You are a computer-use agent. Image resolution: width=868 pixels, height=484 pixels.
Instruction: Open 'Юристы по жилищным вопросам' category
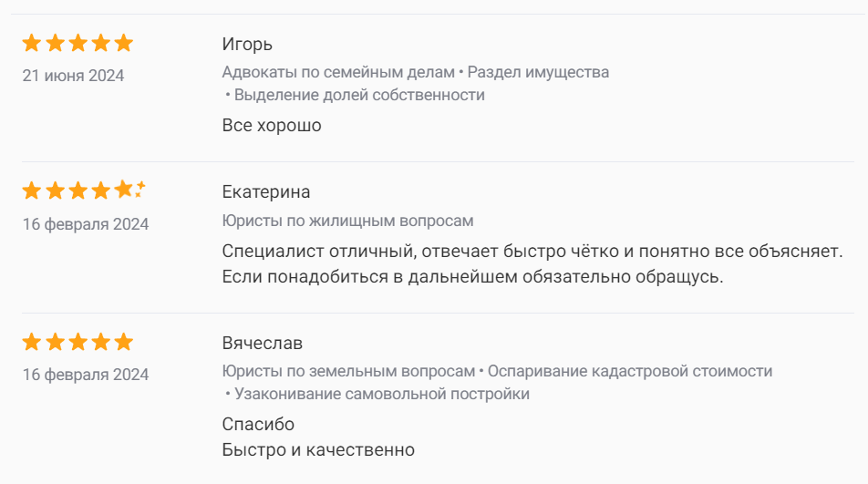pos(348,221)
